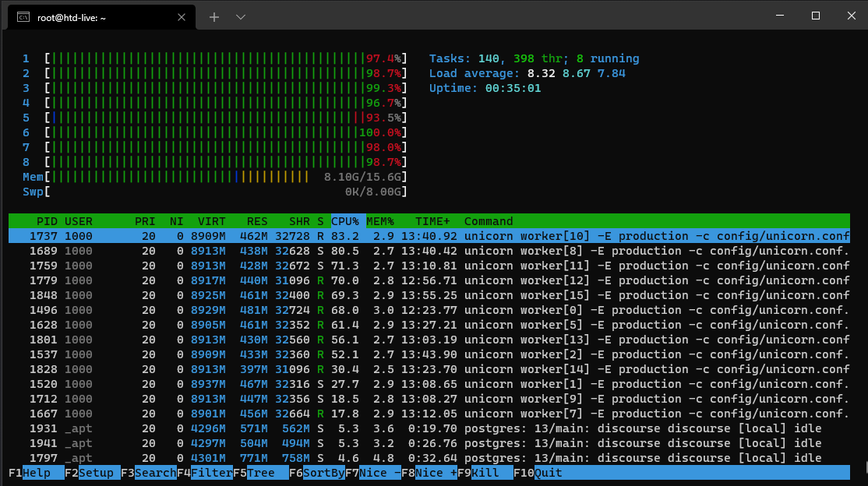Select the root@htd-live terminal tab
Image resolution: width=868 pixels, height=486 pixels.
point(101,18)
